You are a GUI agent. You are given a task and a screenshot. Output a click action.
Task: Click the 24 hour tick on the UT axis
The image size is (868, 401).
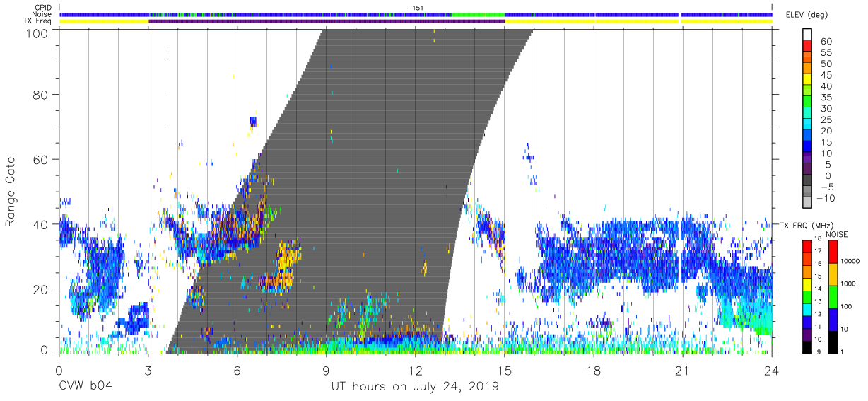pyautogui.click(x=772, y=370)
